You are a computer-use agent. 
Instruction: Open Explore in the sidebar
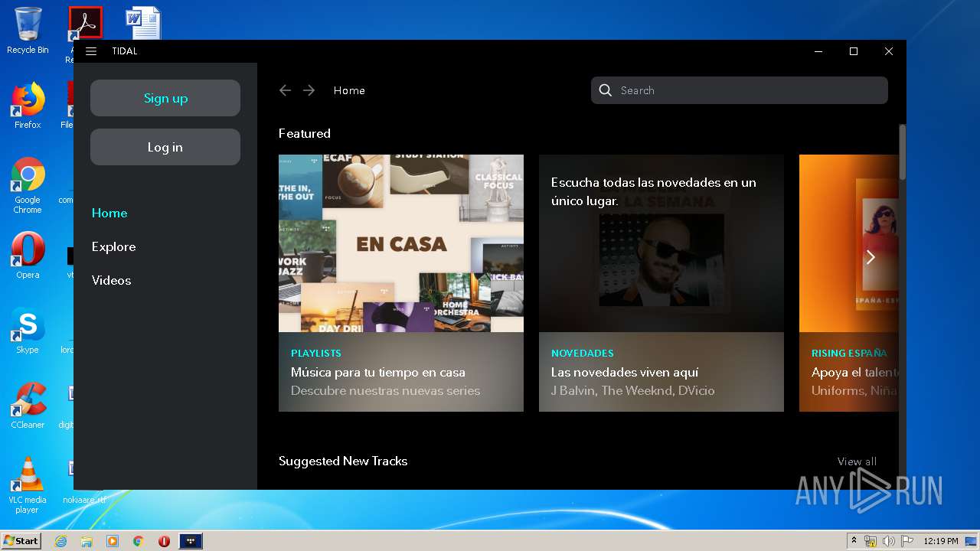[113, 246]
